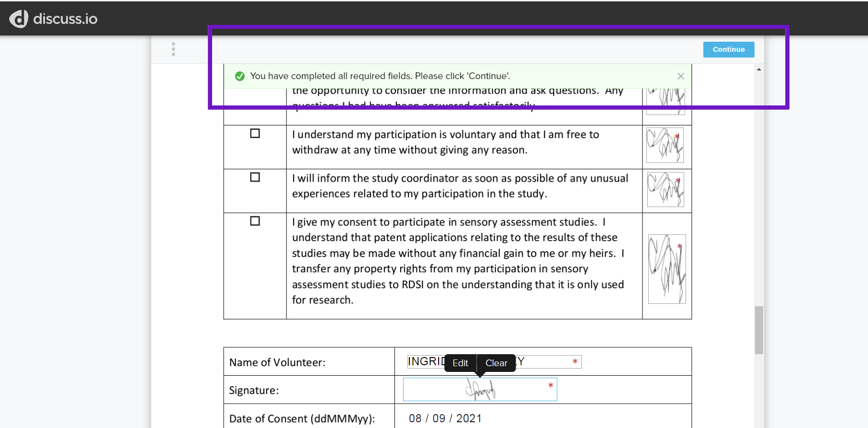Open the three-dot options menu
The width and height of the screenshot is (868, 428).
click(x=173, y=49)
